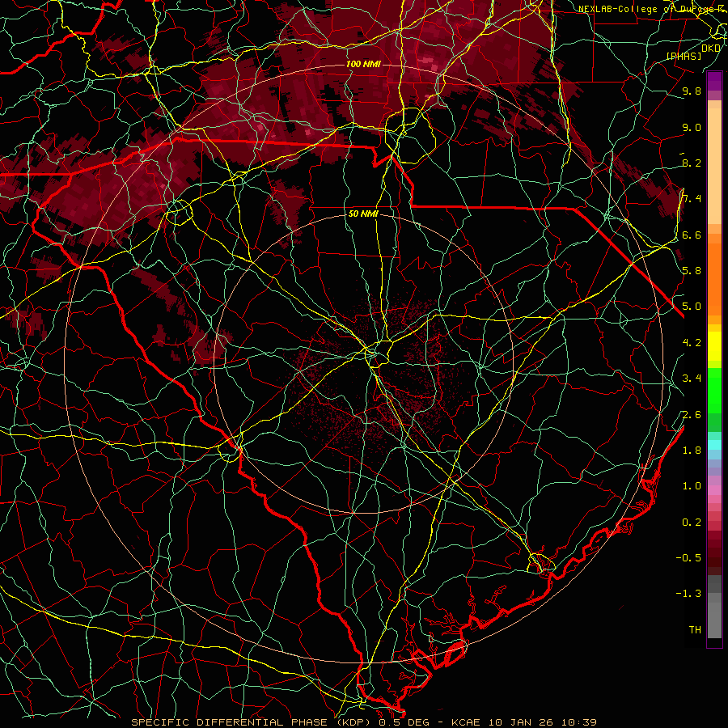
Task: Click the "10:39" timestamp in the caption
Action: point(579,722)
